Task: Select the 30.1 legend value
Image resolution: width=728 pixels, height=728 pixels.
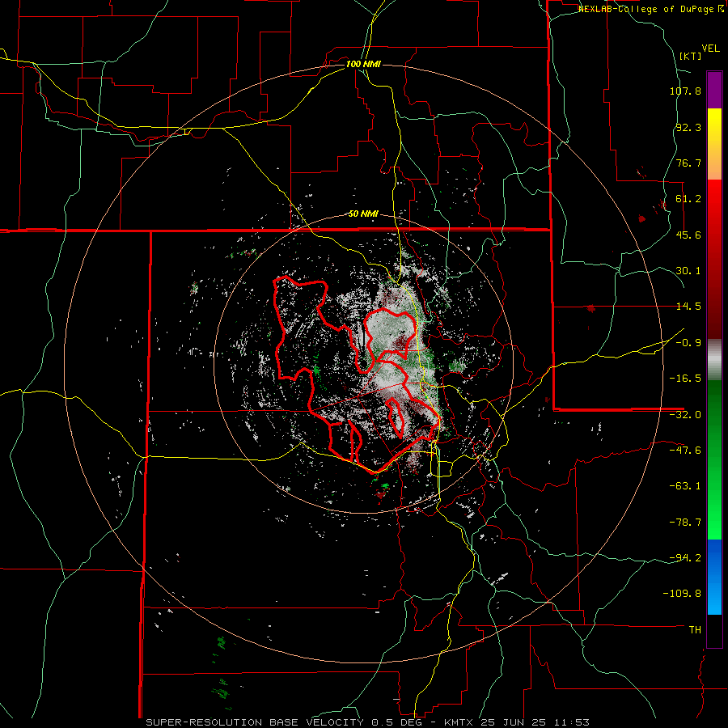Action: tap(688, 271)
